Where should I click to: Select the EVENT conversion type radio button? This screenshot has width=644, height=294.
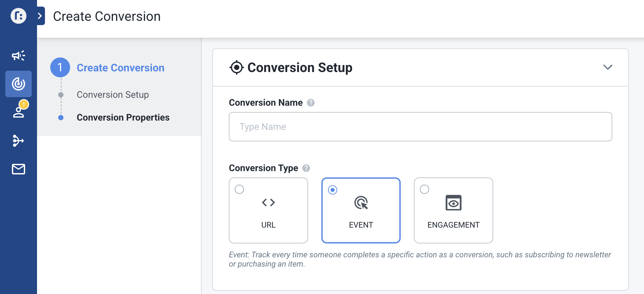333,190
